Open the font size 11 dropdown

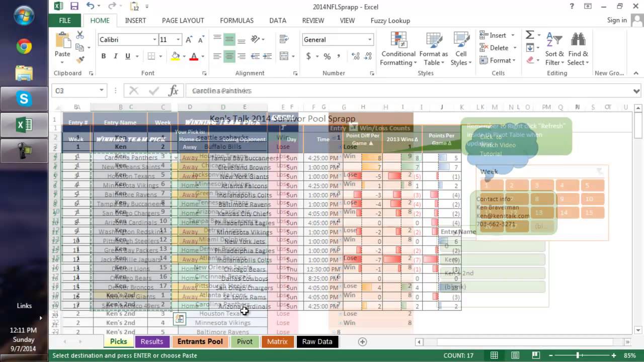point(178,40)
